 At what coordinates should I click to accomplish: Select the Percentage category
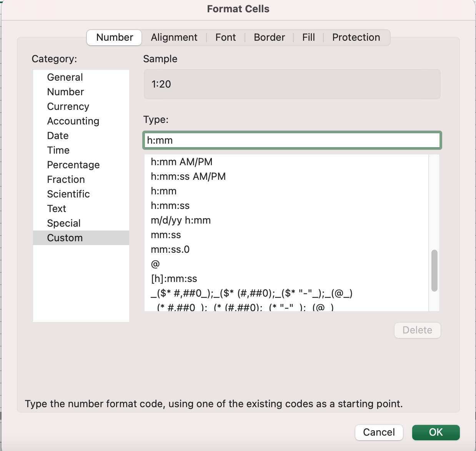(x=81, y=165)
